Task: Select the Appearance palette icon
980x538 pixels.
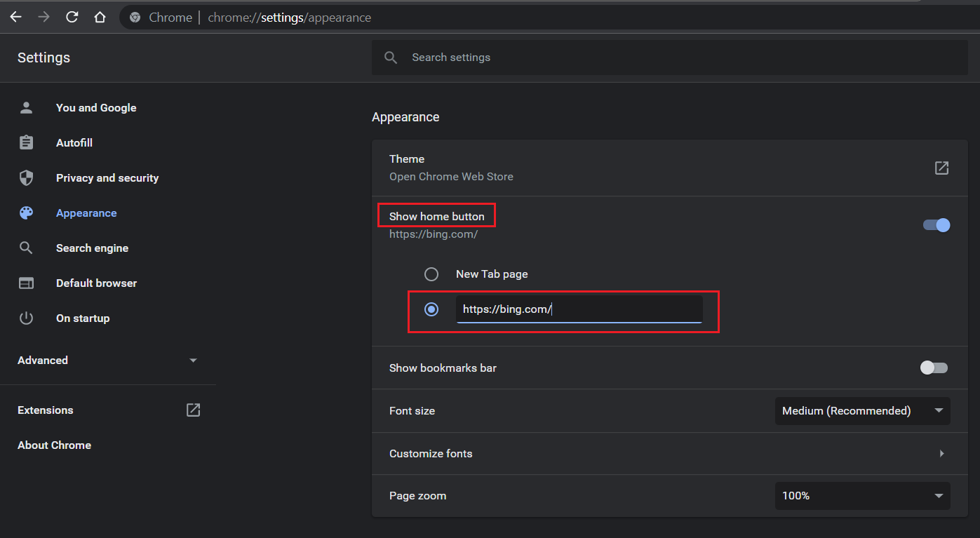Action: click(x=26, y=213)
